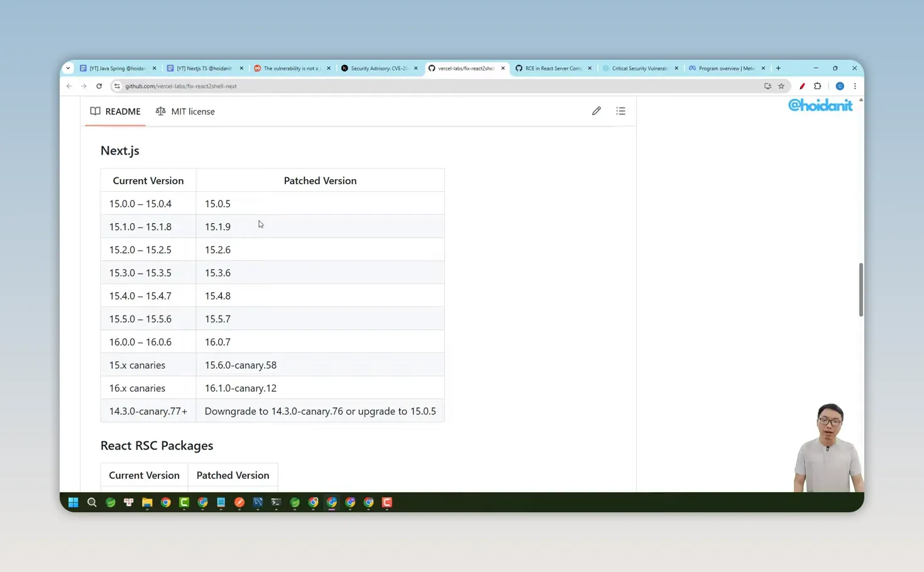924x572 pixels.
Task: Click the '14.3.0-canary.77+' cell
Action: (x=148, y=411)
